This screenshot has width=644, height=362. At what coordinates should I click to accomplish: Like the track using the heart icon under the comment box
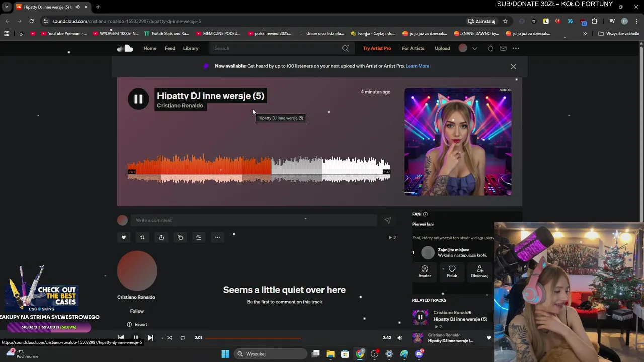[x=124, y=237]
